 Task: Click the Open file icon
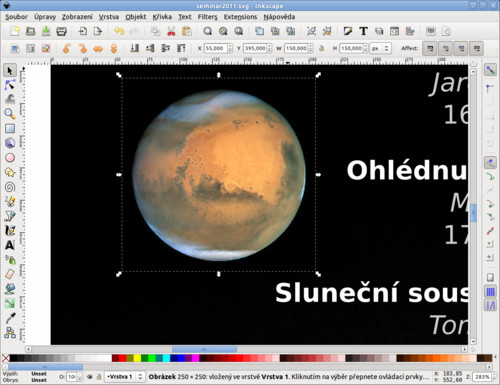click(x=31, y=31)
